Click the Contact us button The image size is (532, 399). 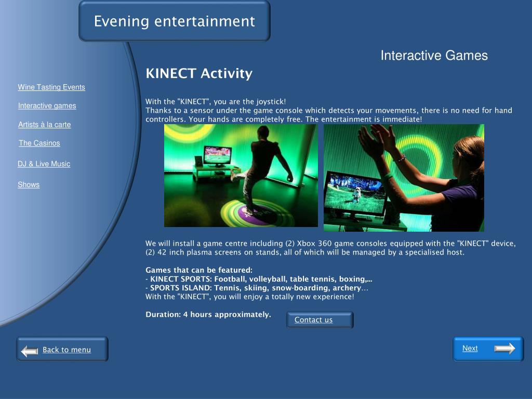pyautogui.click(x=320, y=320)
